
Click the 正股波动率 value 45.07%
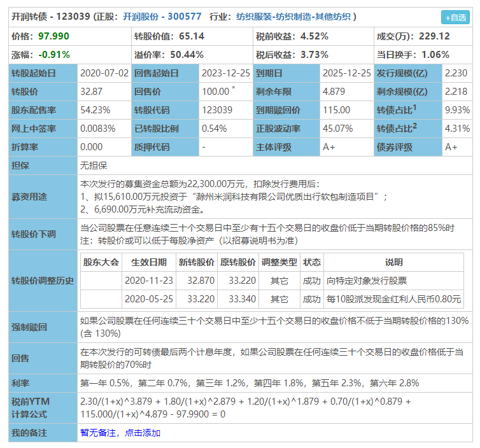click(x=337, y=129)
